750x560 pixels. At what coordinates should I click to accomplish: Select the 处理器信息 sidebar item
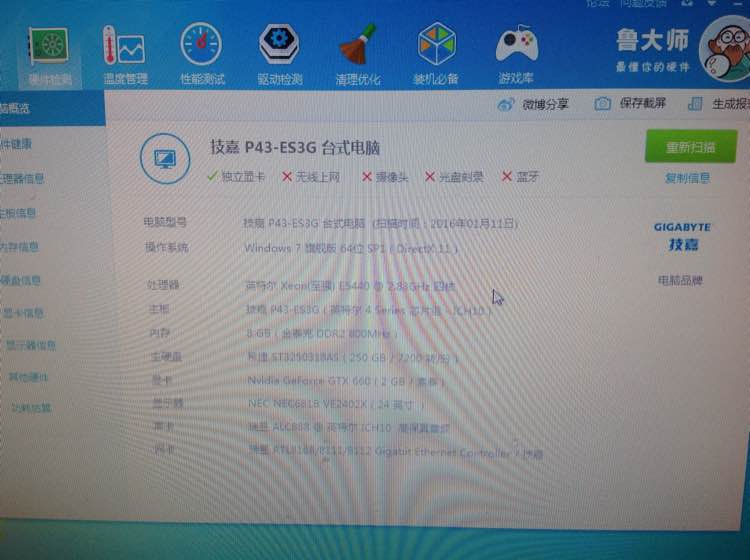pyautogui.click(x=22, y=178)
